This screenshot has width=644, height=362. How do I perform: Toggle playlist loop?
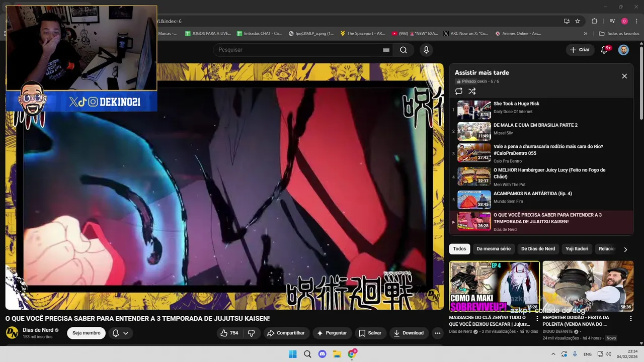[459, 92]
